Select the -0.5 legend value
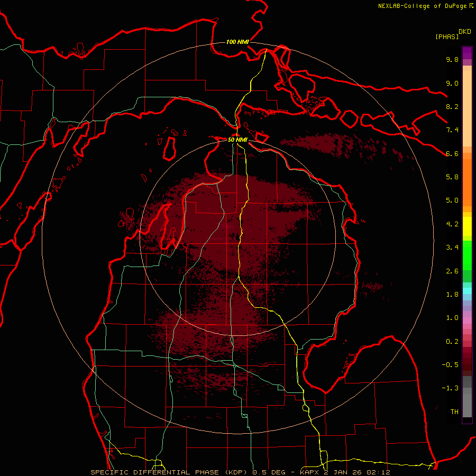The image size is (476, 476). (x=450, y=364)
